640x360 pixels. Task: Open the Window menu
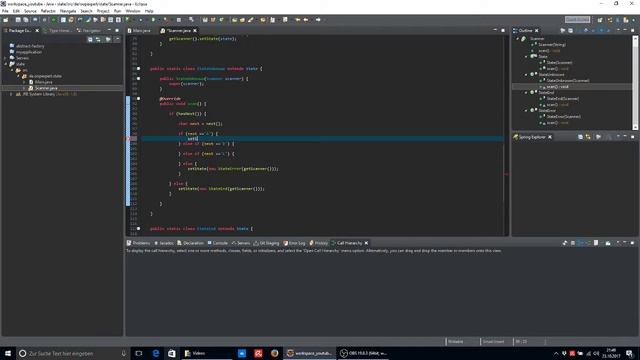click(133, 11)
